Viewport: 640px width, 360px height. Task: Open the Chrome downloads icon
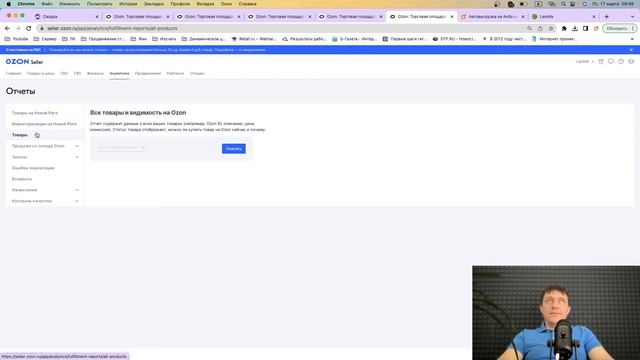pos(575,29)
